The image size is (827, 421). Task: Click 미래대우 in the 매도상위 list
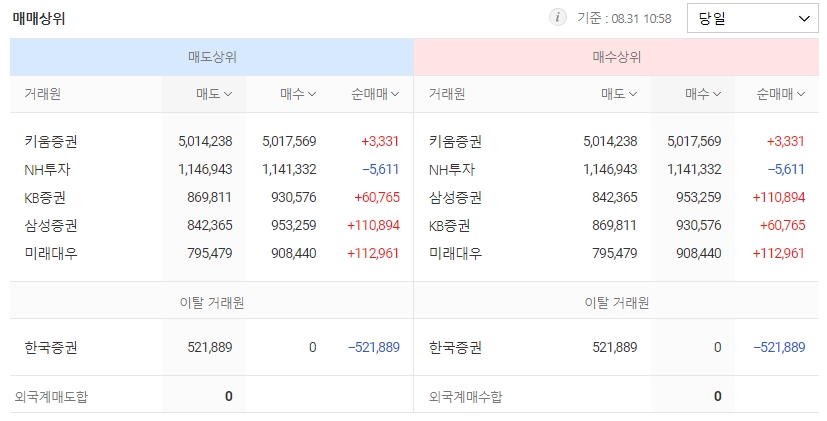coord(51,253)
